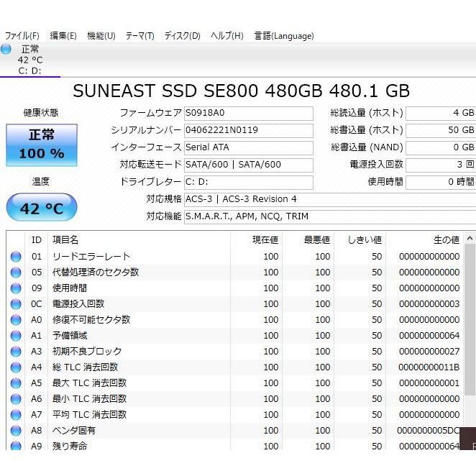
Task: Click the firmware field S0918A0
Action: point(248,114)
